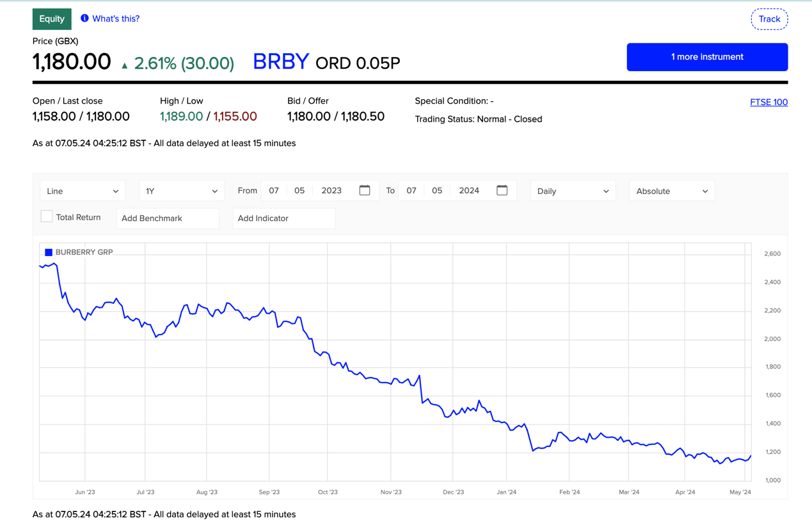Click the Trading Status: Normal - Closed text

point(478,119)
